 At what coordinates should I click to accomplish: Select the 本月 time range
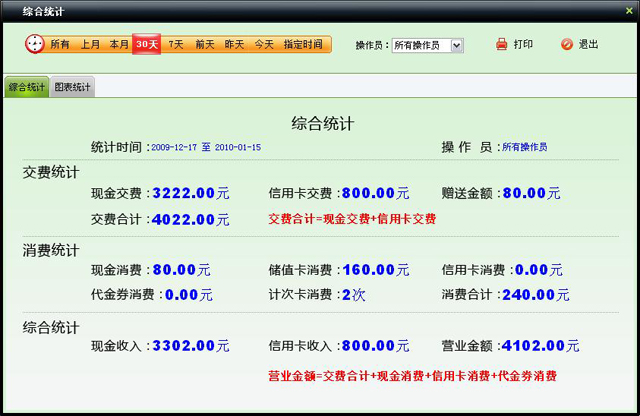[119, 45]
